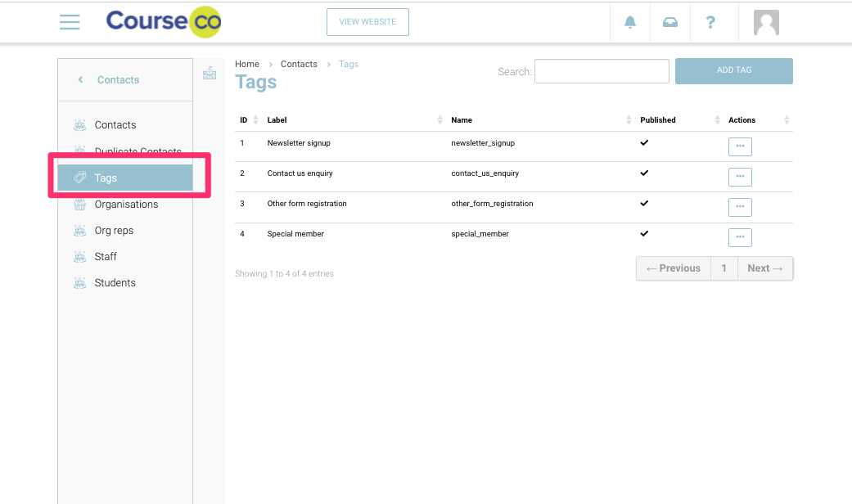
Task: Follow the Home breadcrumb link
Action: coord(247,64)
